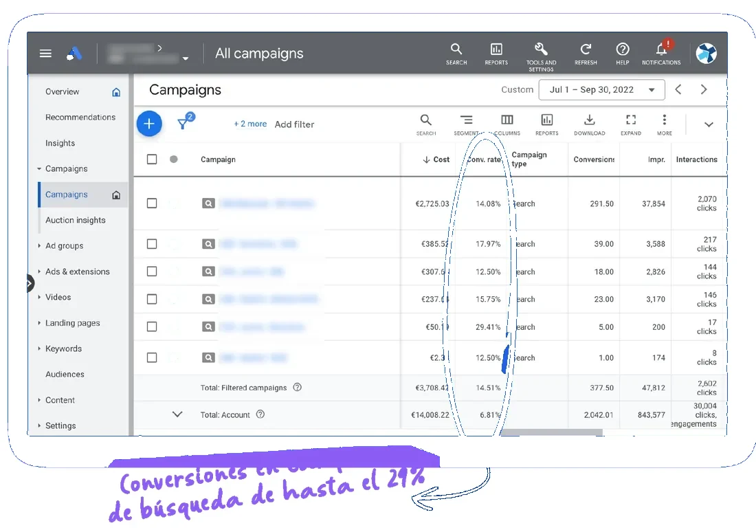Screen dimensions: 756x532
Task: Open the date range Jul 1 – Sep 30, 2022 dropdown
Action: point(601,90)
